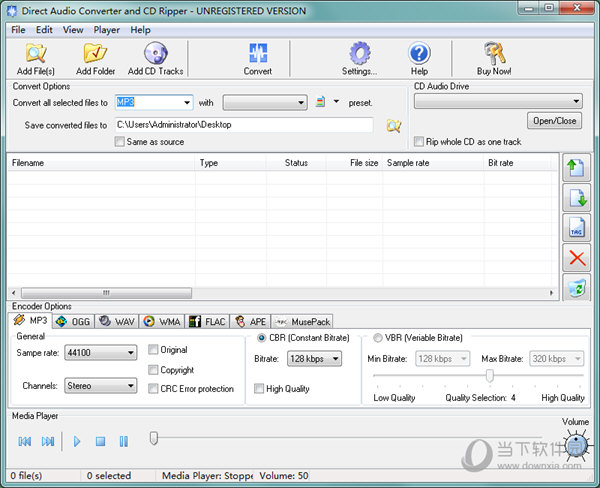Click the next track player button
This screenshot has height=488, width=600.
point(48,441)
